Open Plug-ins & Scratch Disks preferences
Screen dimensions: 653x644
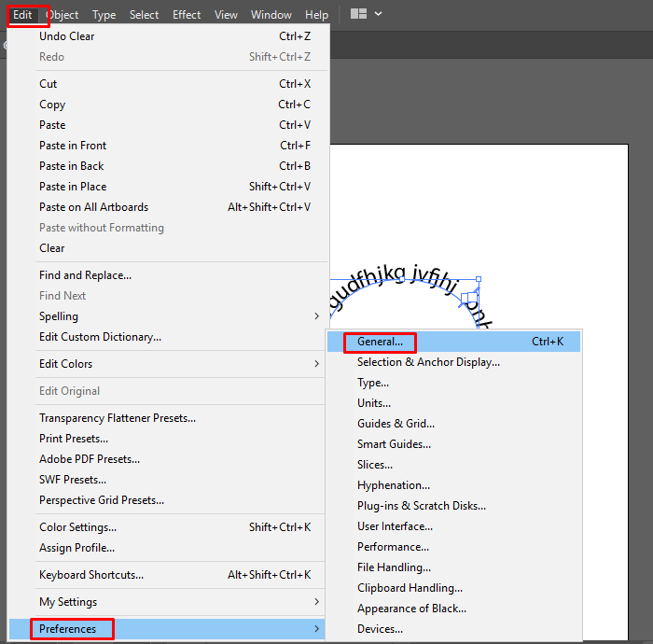[x=421, y=506]
